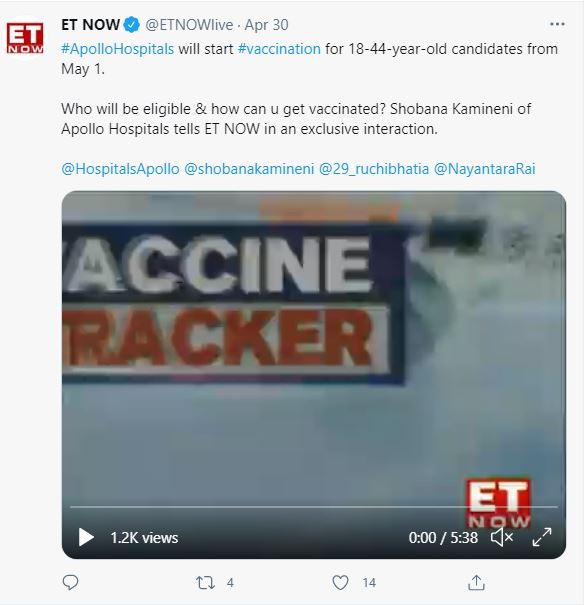This screenshot has height=605, width=585.
Task: Open the tweet's three-dot more menu
Action: click(557, 24)
